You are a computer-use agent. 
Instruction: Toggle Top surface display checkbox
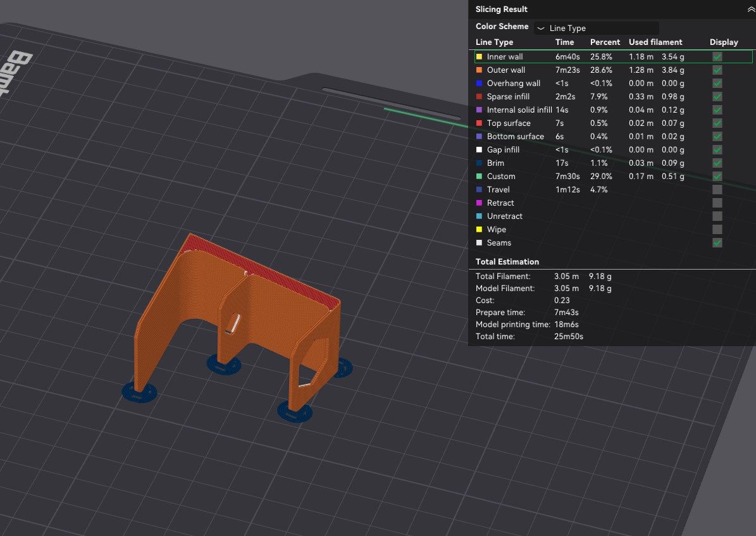(x=717, y=123)
